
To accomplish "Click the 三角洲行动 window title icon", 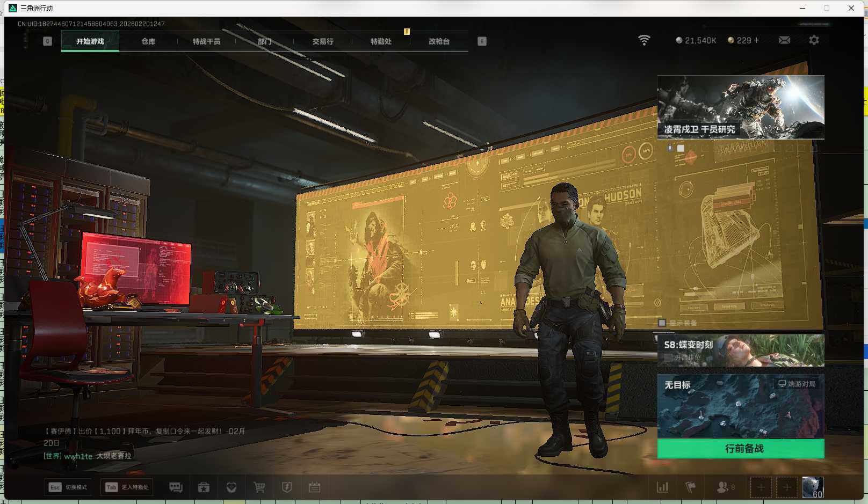I will pyautogui.click(x=13, y=8).
